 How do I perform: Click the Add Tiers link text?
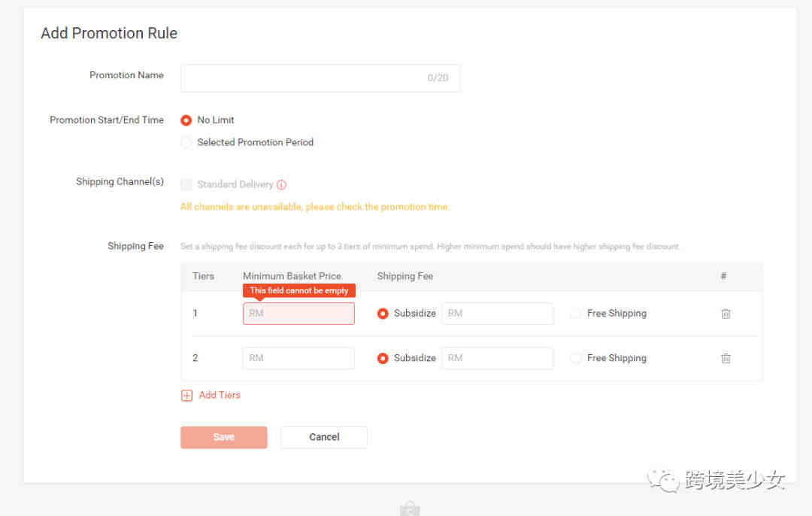(x=220, y=396)
